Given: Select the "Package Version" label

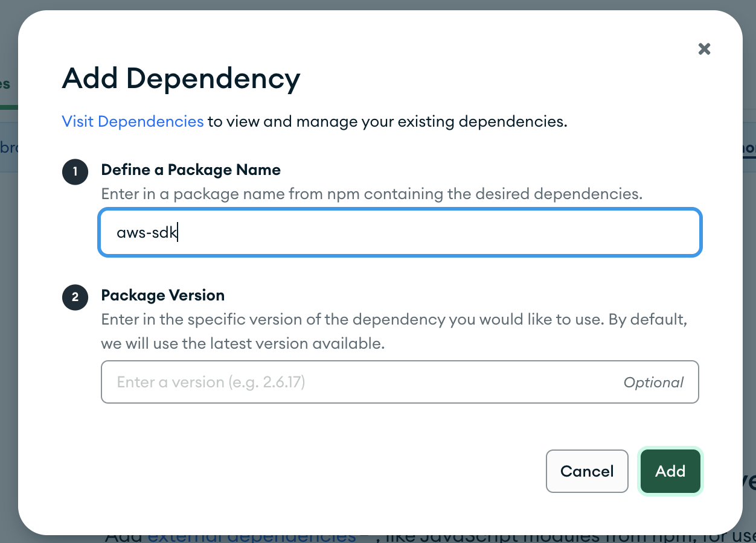Looking at the screenshot, I should [163, 295].
